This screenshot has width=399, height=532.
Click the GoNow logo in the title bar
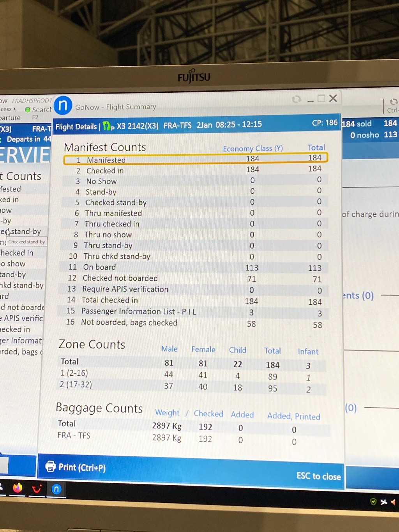(x=63, y=105)
